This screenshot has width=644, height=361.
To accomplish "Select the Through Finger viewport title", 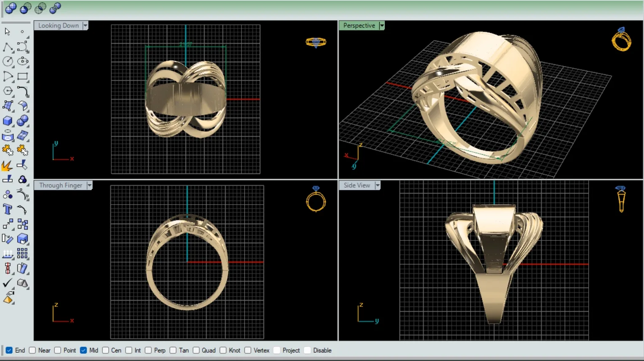I will click(61, 186).
